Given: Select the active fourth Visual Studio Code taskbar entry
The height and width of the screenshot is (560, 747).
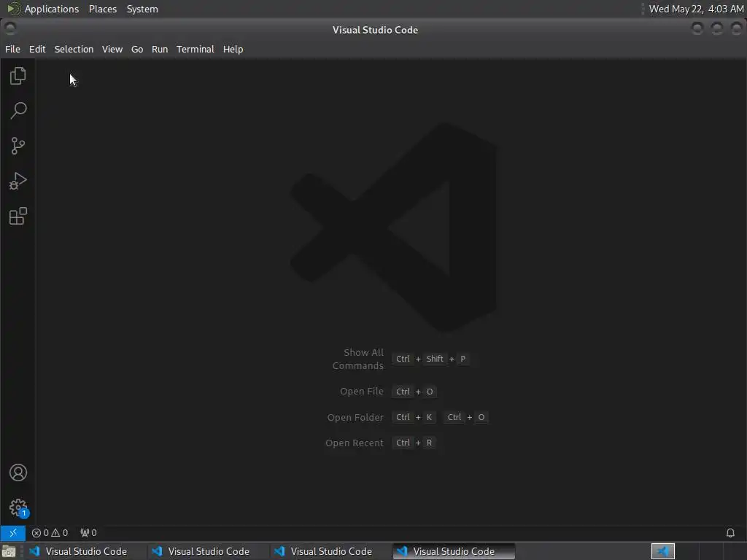Looking at the screenshot, I should point(454,551).
